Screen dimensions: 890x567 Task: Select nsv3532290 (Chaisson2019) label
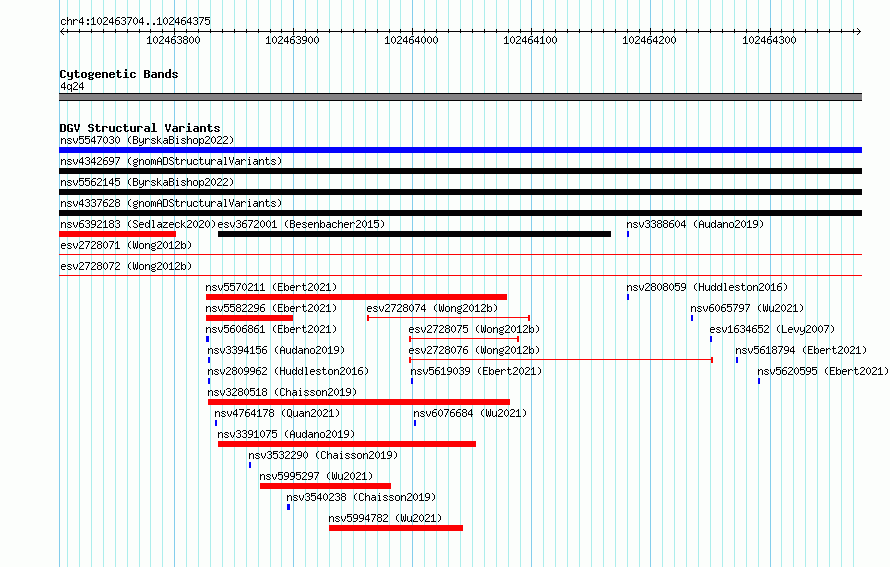[323, 455]
